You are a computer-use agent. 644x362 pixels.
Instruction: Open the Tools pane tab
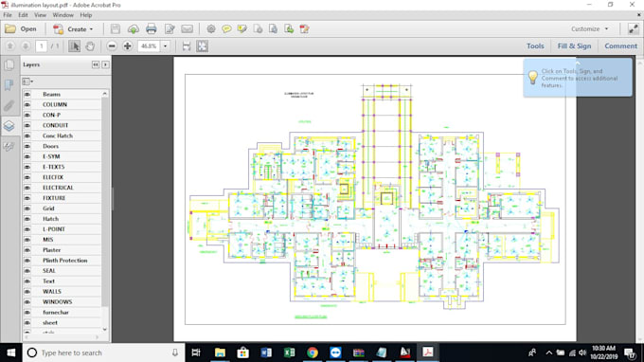click(535, 46)
